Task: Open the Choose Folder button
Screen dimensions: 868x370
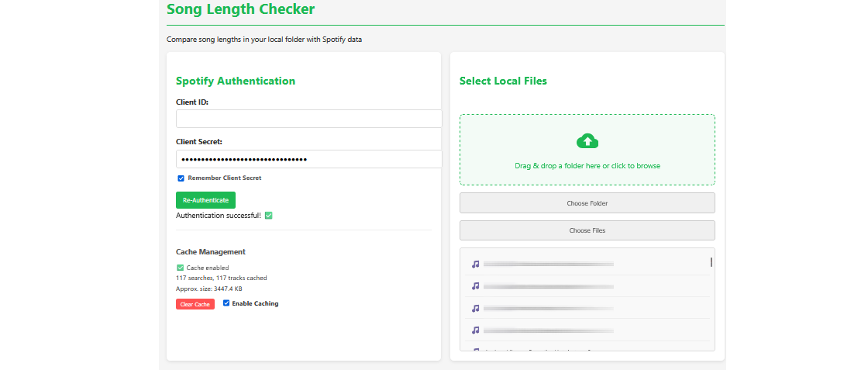Action: pos(587,202)
